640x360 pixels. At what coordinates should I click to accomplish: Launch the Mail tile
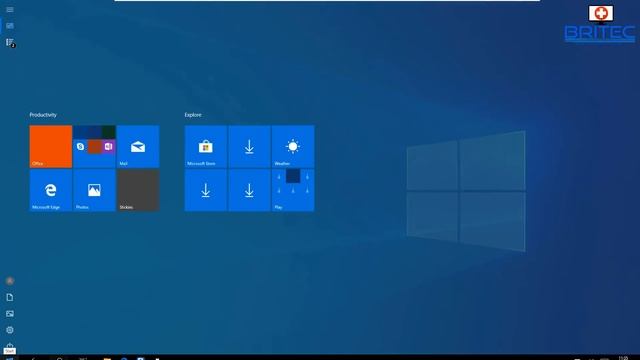138,147
